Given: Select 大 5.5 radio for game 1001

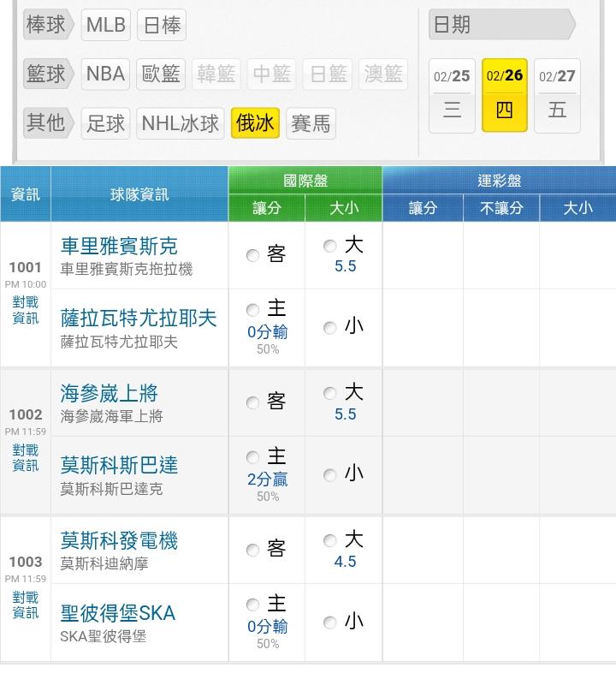Looking at the screenshot, I should click(x=329, y=246).
